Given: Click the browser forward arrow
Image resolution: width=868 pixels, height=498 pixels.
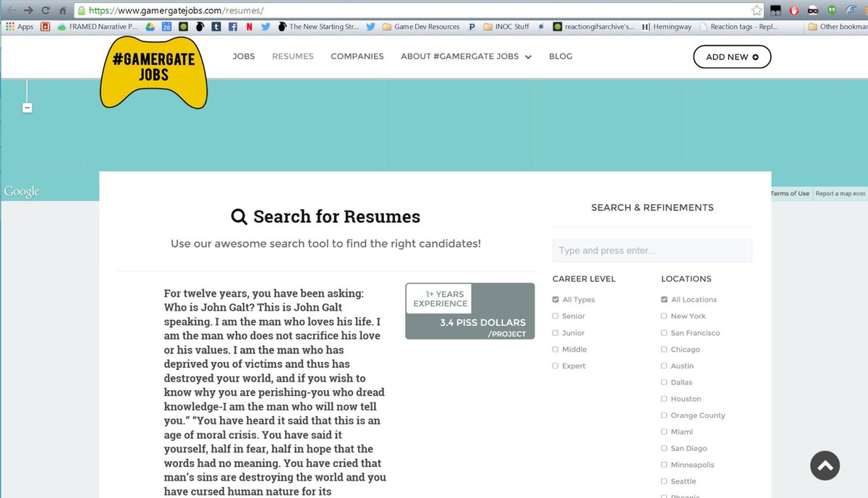Looking at the screenshot, I should coord(29,10).
